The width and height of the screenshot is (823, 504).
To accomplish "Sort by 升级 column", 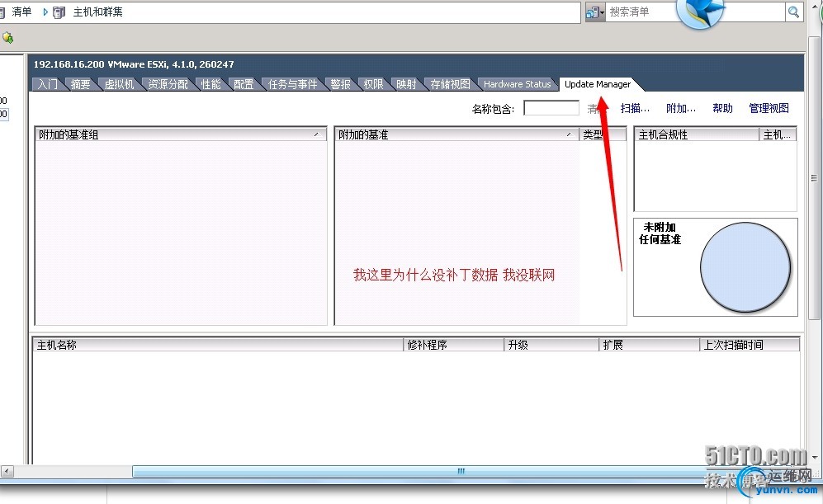I will (551, 345).
